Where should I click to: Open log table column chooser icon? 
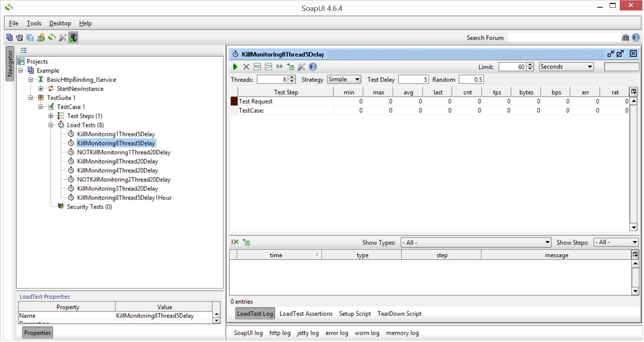[635, 254]
